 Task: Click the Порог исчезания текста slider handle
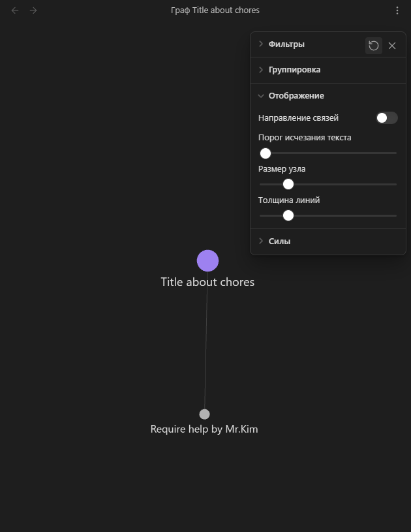click(x=266, y=153)
